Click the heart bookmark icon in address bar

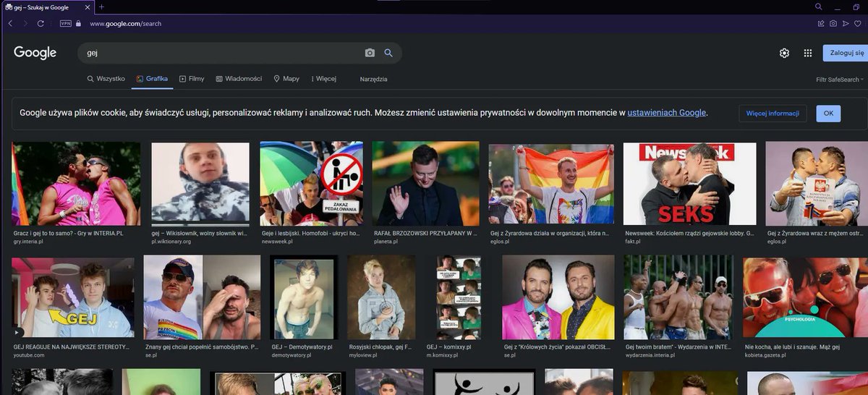(x=858, y=23)
